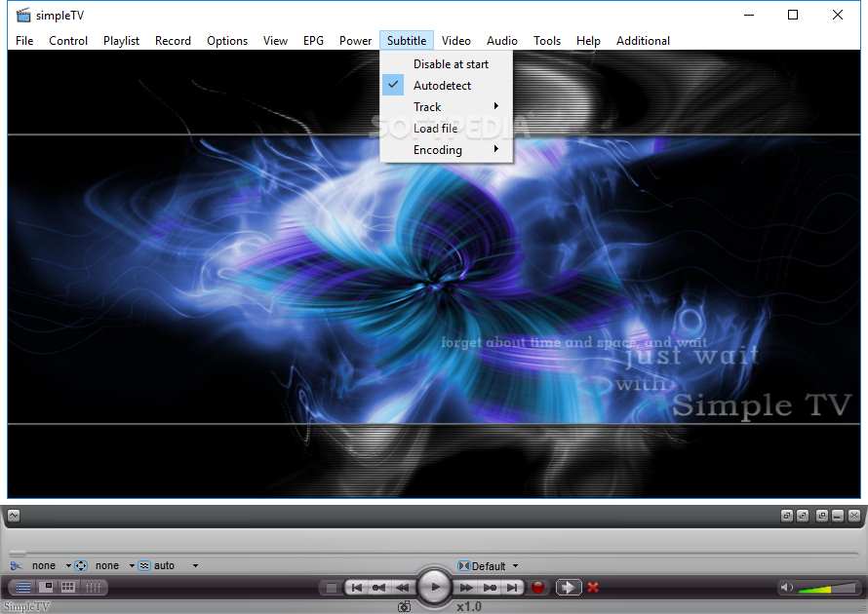Click the deinterlace wave icon
This screenshot has width=868, height=614.
(144, 566)
